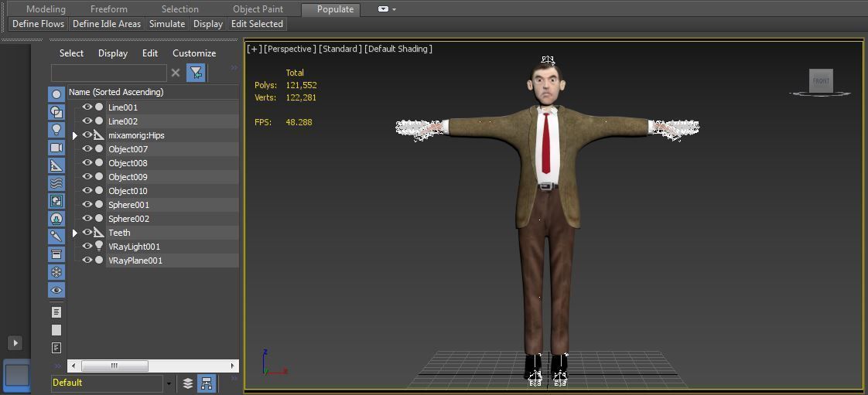Viewport: 868px width, 395px height.
Task: Click the large square button at bottom-left corner
Action: (16, 376)
